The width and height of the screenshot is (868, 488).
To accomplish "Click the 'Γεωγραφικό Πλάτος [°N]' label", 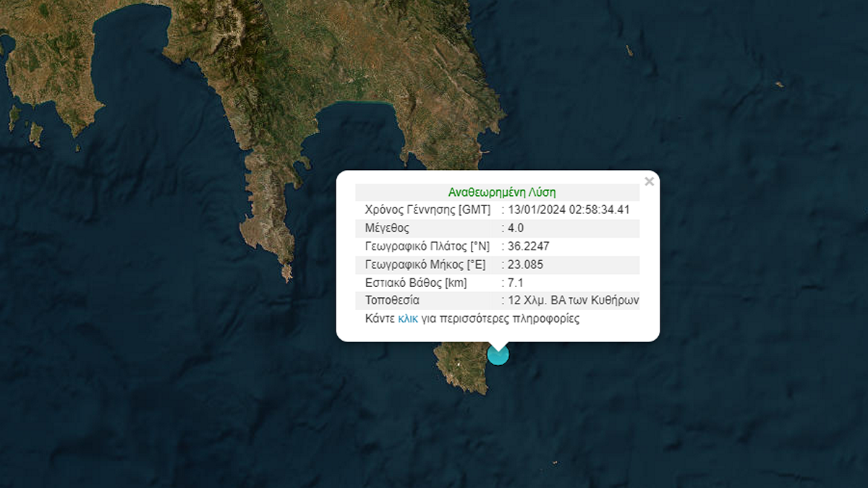I will [421, 247].
